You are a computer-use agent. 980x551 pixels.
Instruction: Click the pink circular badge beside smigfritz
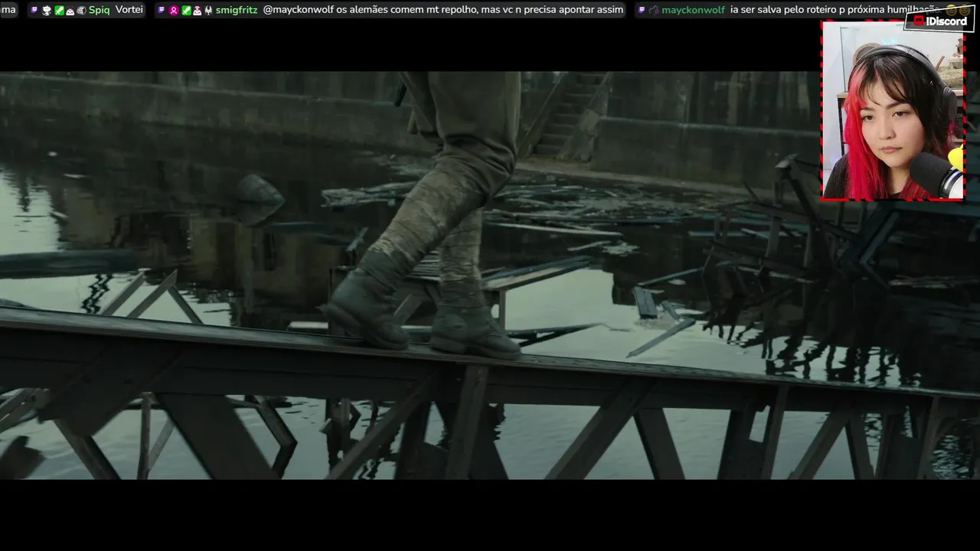[174, 11]
